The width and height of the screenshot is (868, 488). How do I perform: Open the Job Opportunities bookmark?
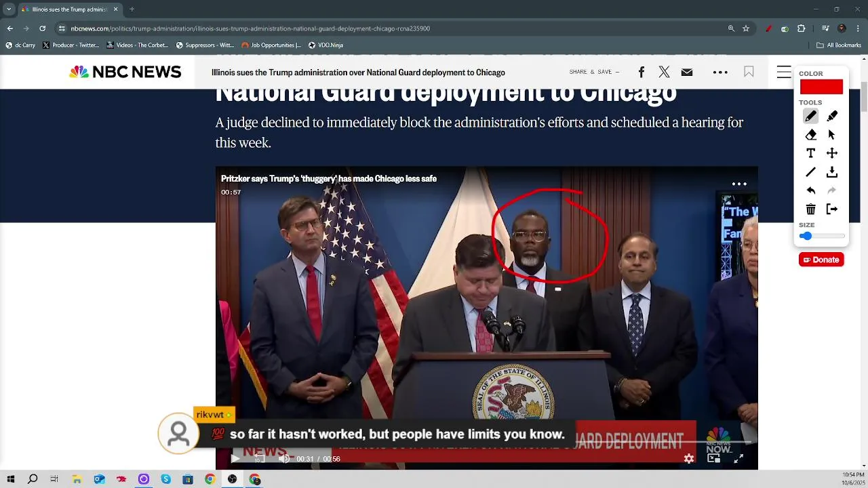pyautogui.click(x=271, y=45)
